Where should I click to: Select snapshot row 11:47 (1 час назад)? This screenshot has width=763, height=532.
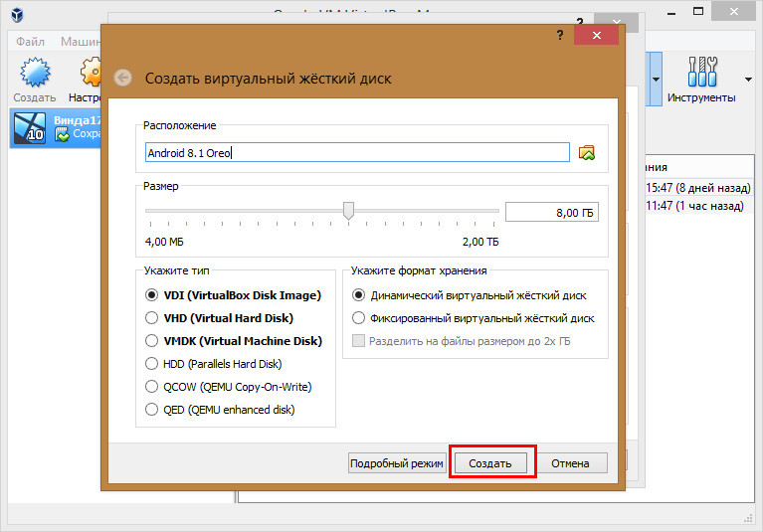[x=698, y=206]
